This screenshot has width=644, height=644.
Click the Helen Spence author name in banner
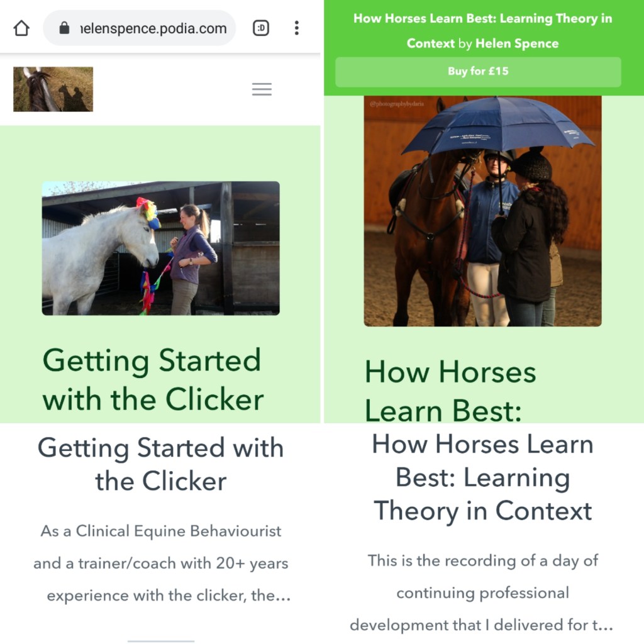tap(517, 43)
